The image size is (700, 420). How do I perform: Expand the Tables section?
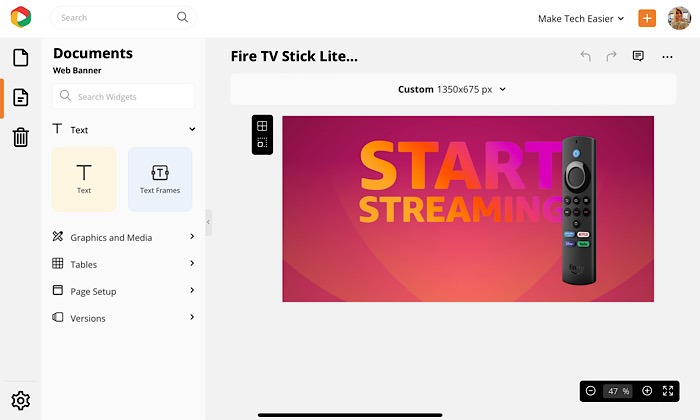tap(124, 264)
